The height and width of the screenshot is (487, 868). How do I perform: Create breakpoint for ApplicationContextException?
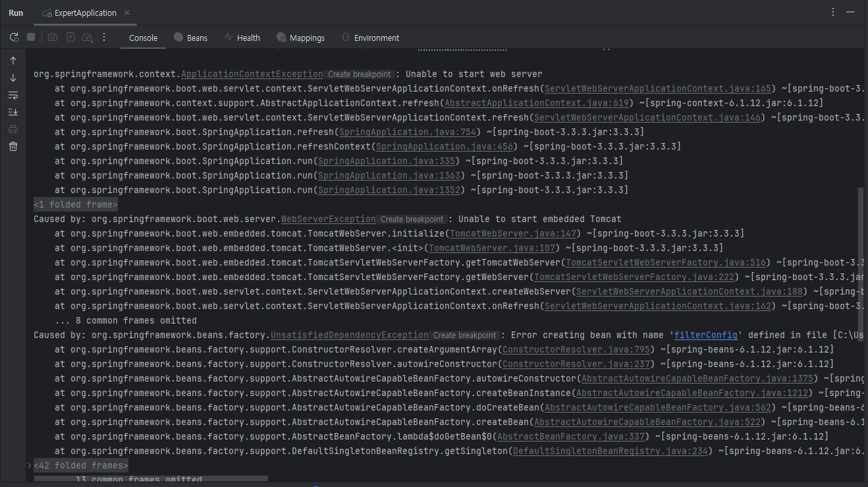point(360,74)
